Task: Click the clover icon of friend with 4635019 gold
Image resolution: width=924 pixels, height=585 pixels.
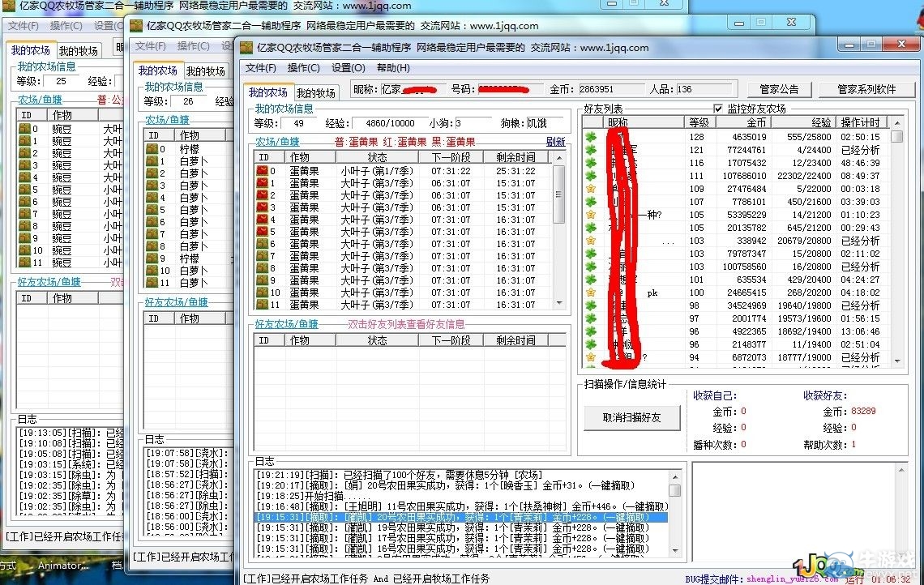Action: [591, 137]
